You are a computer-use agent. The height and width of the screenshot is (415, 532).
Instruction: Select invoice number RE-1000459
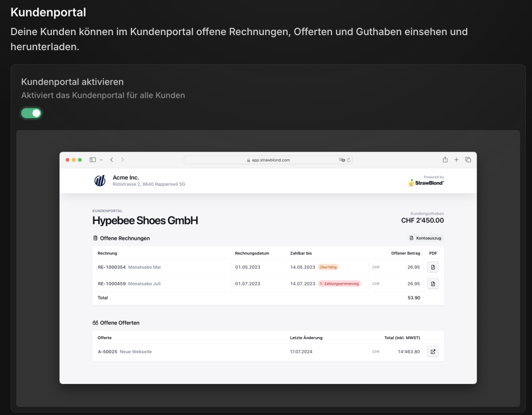click(112, 284)
